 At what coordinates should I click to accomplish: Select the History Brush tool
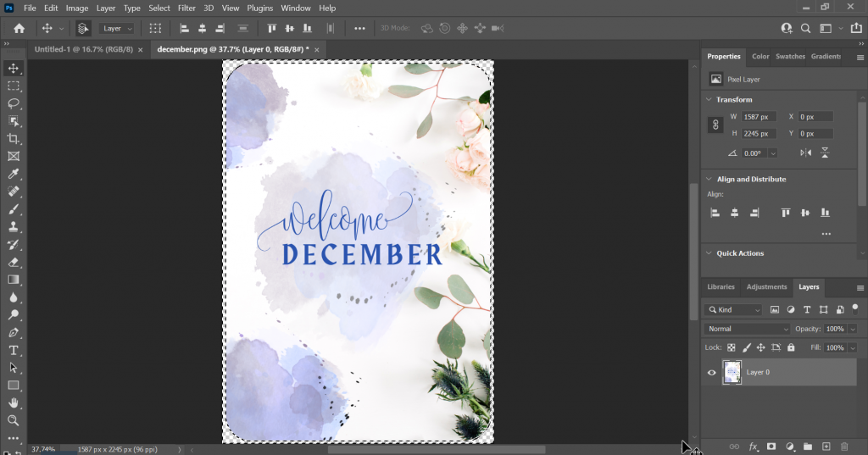tap(14, 245)
